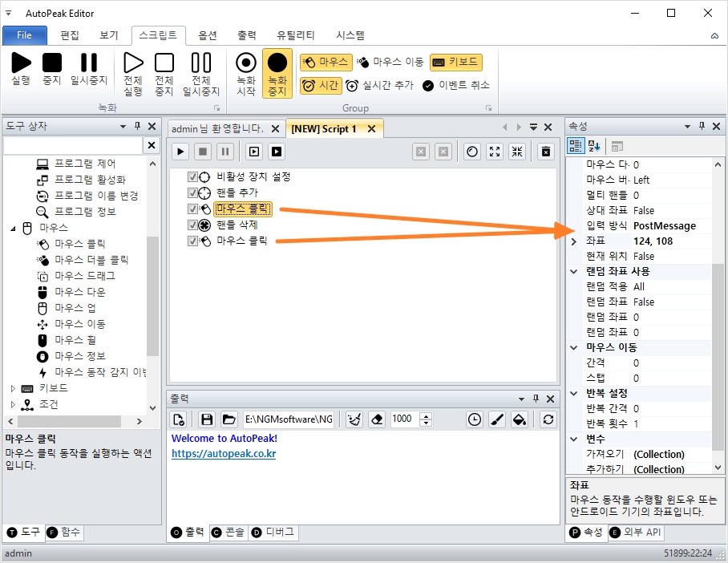
Task: Open the 시스템 ribbon tab
Action: tap(350, 35)
